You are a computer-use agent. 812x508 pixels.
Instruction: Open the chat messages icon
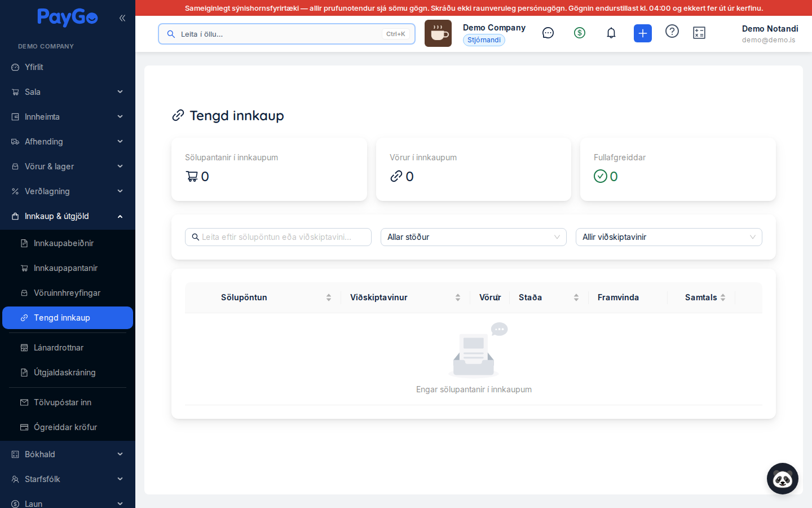click(548, 33)
